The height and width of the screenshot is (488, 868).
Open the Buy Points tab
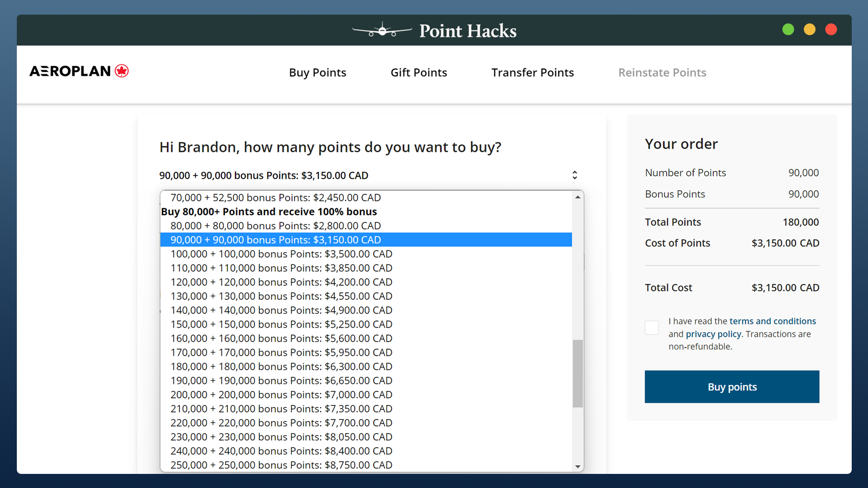pyautogui.click(x=317, y=73)
